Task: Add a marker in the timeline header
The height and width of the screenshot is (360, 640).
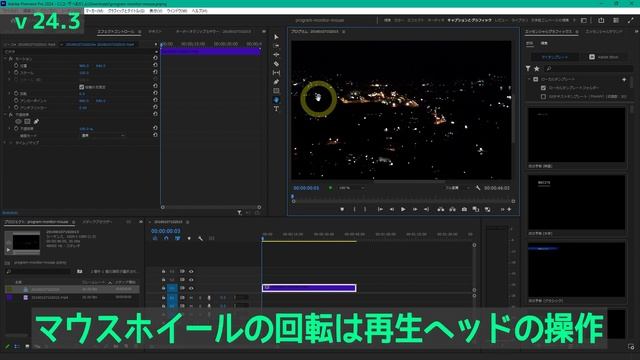Action: tap(189, 238)
